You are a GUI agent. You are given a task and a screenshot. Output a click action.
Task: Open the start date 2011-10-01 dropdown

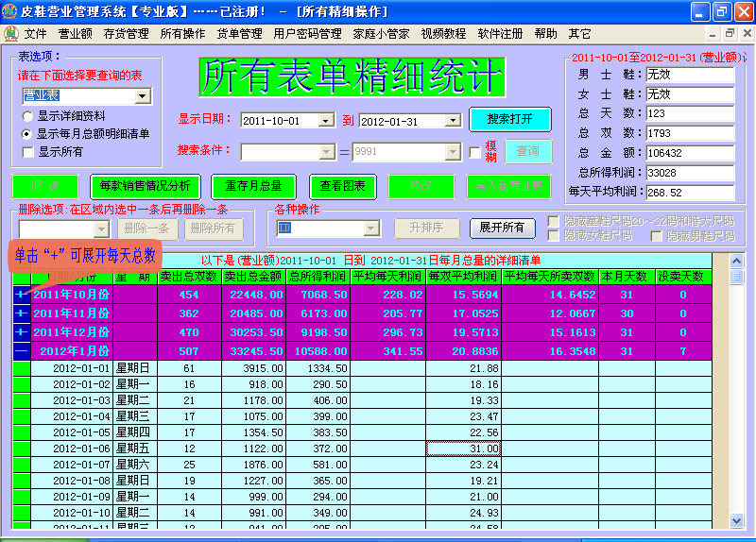[x=326, y=121]
